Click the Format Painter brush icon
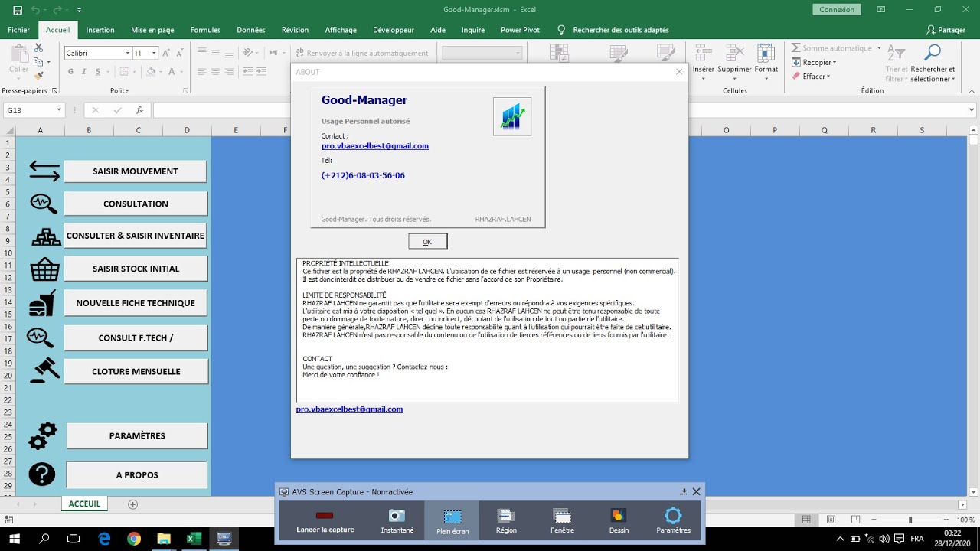This screenshot has width=980, height=551. tap(39, 76)
